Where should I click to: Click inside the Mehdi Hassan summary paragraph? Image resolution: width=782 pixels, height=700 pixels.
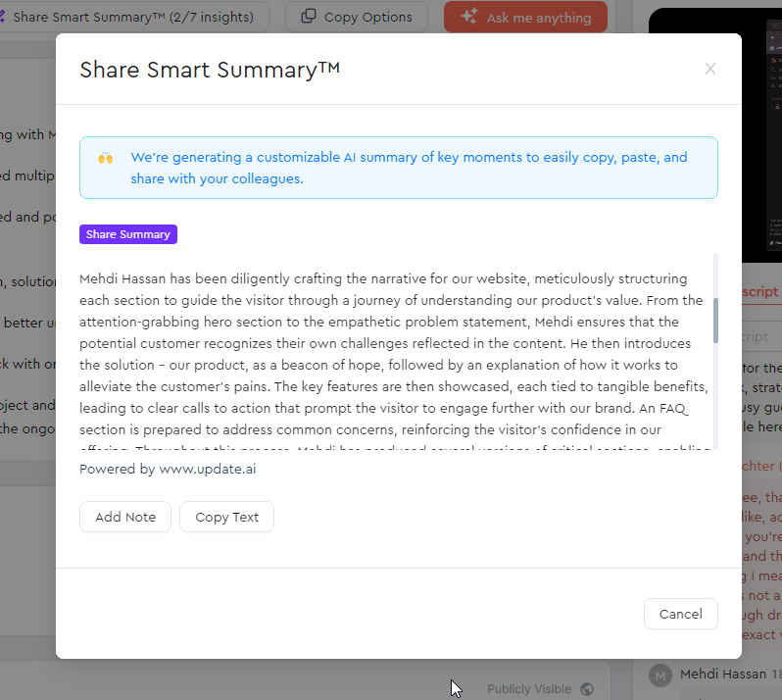pyautogui.click(x=394, y=353)
